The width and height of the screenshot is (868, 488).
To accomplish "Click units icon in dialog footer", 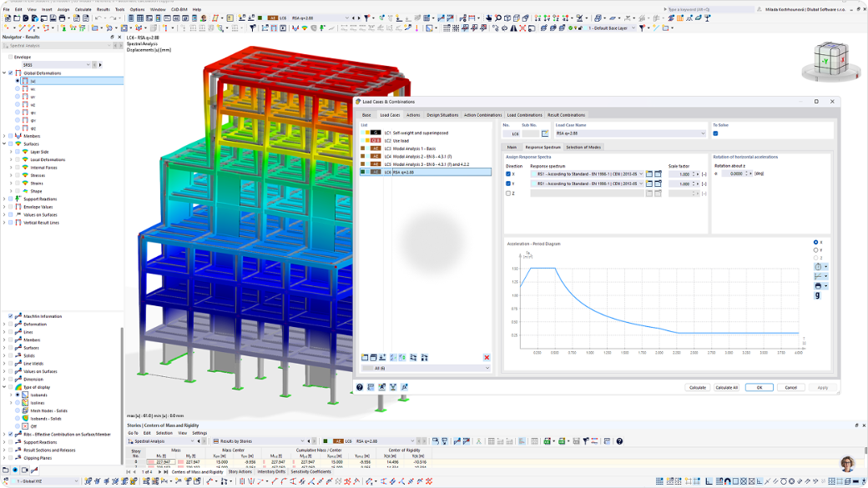I will 371,387.
